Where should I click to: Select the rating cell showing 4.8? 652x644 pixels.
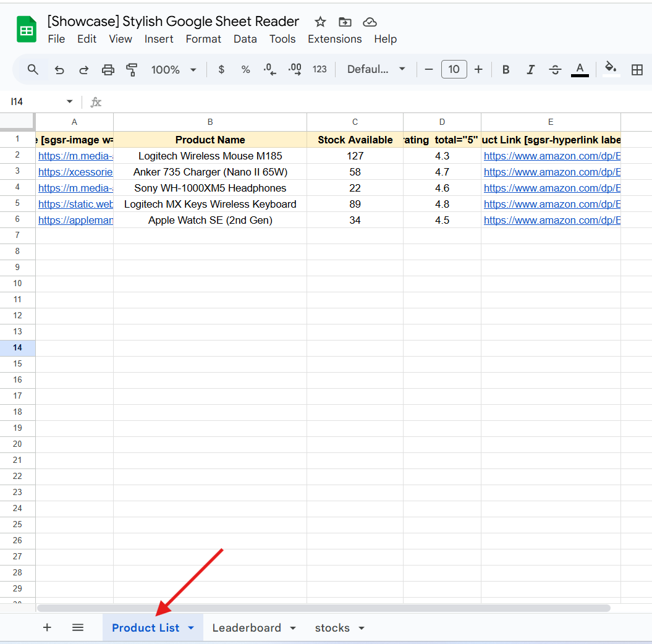[442, 204]
